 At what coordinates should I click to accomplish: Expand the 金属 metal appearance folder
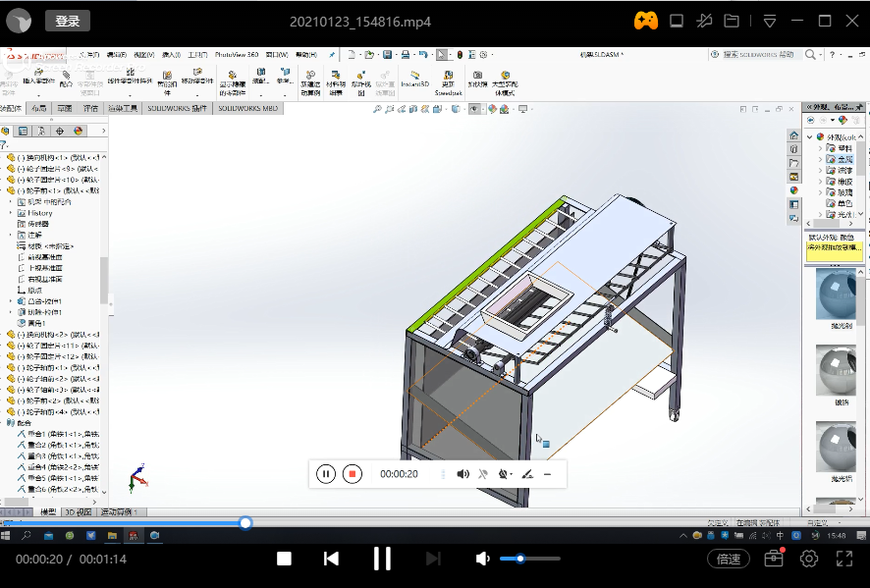pyautogui.click(x=820, y=159)
